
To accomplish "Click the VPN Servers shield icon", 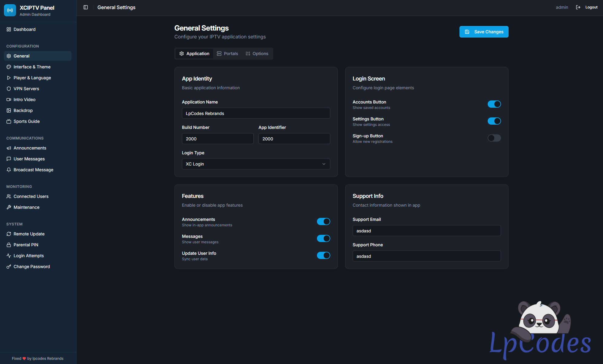I will click(9, 89).
